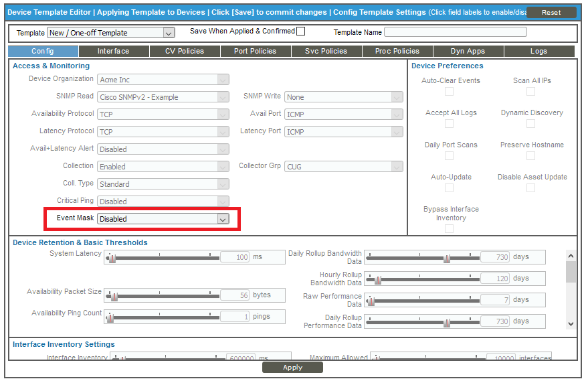Viewport: 588px width, 383px height.
Task: Select the Logs tab
Action: pyautogui.click(x=538, y=51)
